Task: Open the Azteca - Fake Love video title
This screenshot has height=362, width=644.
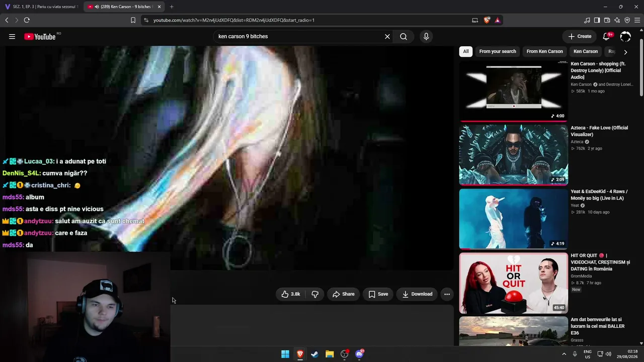Action: (x=599, y=131)
